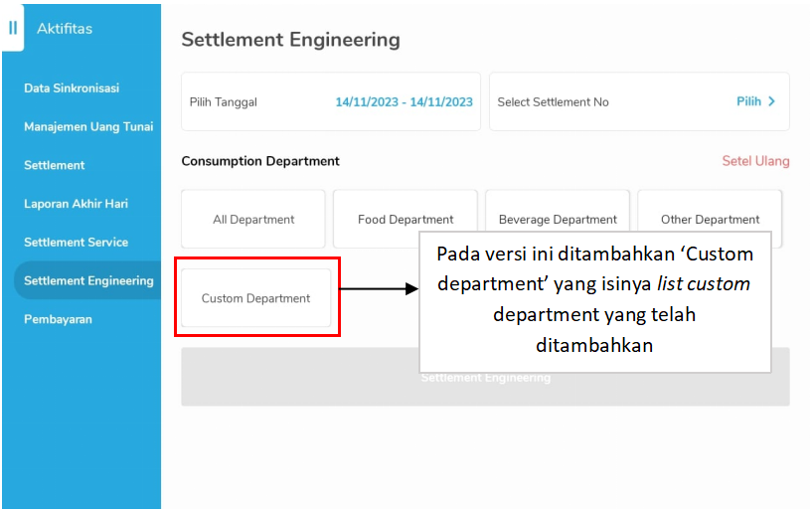Select the All Department option

tap(253, 220)
